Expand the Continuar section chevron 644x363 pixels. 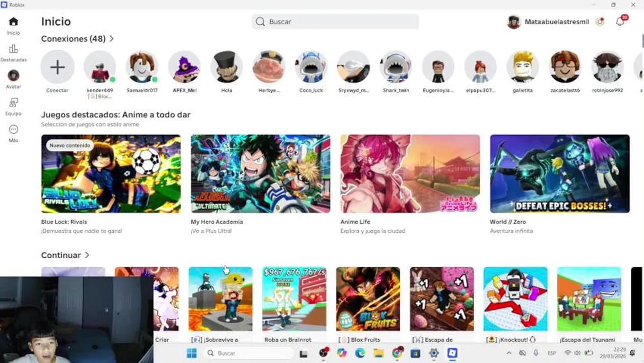(x=87, y=255)
